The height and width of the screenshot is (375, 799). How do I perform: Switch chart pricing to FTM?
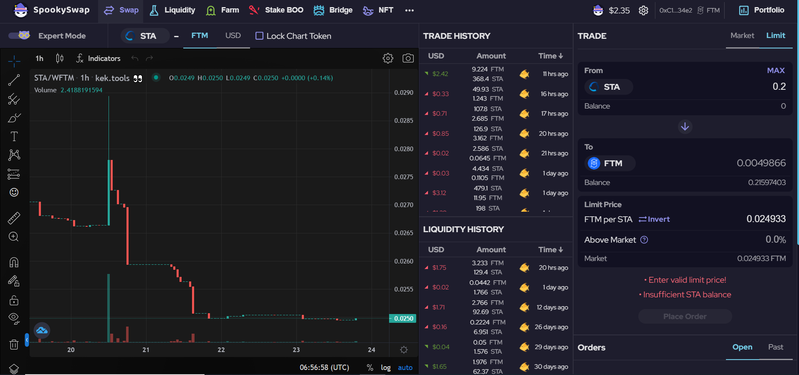[x=200, y=36]
